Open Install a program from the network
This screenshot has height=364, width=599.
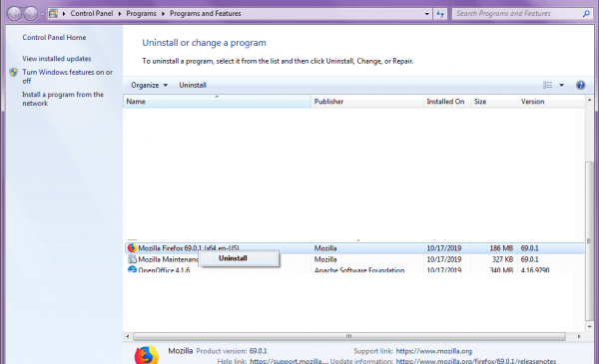[x=63, y=99]
